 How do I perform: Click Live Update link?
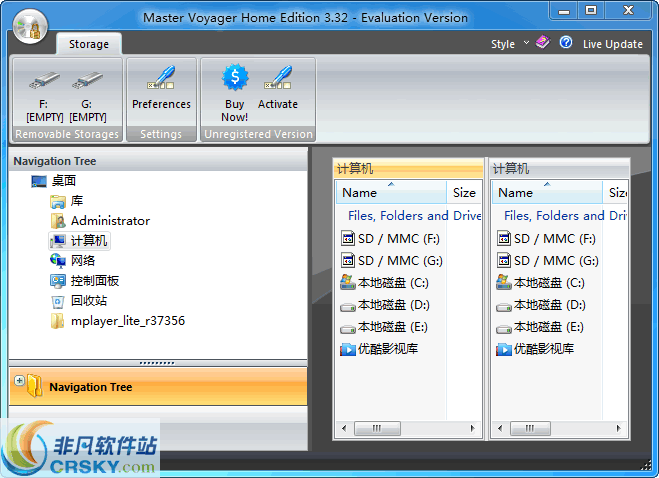pos(612,44)
